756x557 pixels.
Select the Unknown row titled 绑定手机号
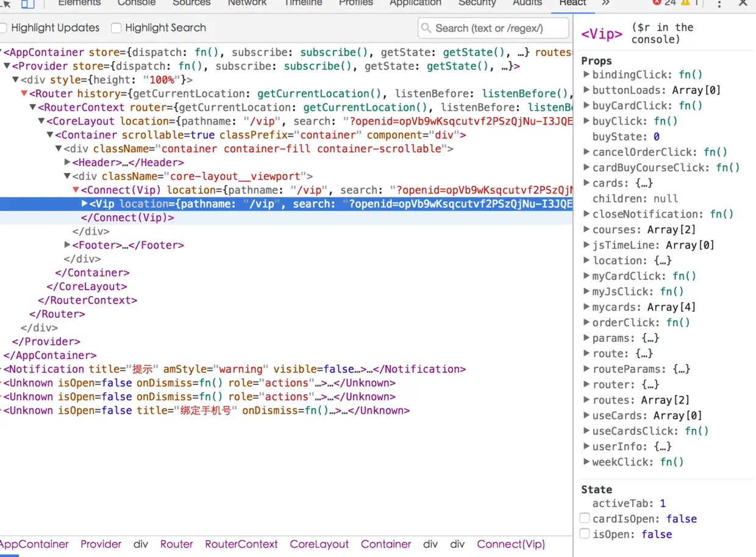pos(287,411)
